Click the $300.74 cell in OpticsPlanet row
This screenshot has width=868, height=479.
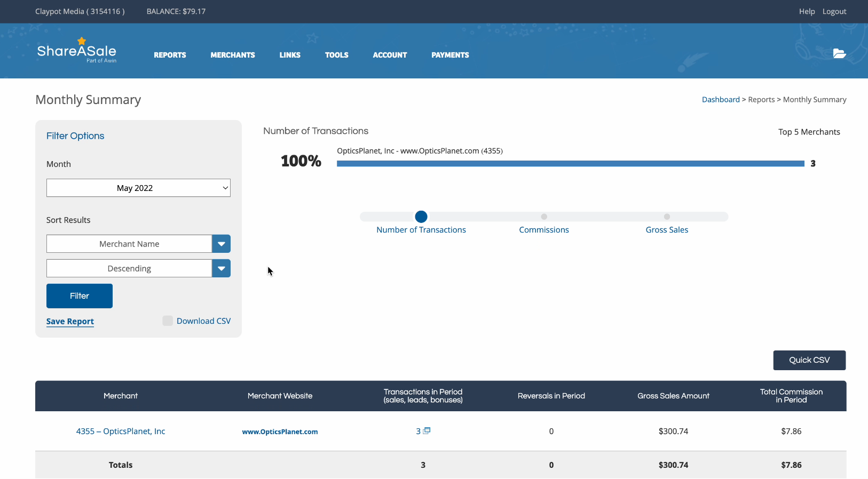(673, 431)
